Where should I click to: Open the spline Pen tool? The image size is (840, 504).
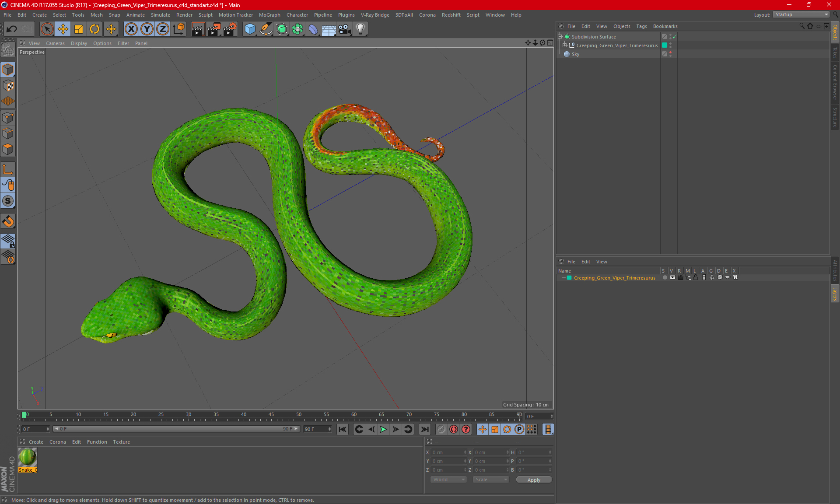266,29
